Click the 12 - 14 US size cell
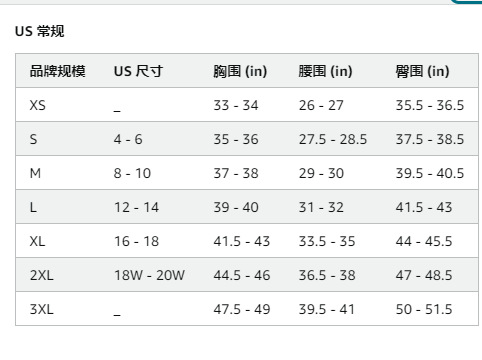The width and height of the screenshot is (482, 360). coord(136,207)
